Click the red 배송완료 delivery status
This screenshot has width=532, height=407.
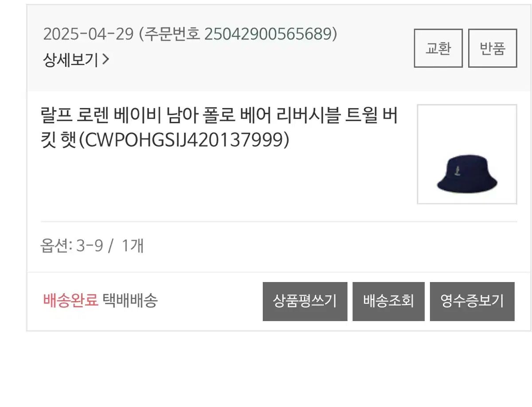coord(70,301)
